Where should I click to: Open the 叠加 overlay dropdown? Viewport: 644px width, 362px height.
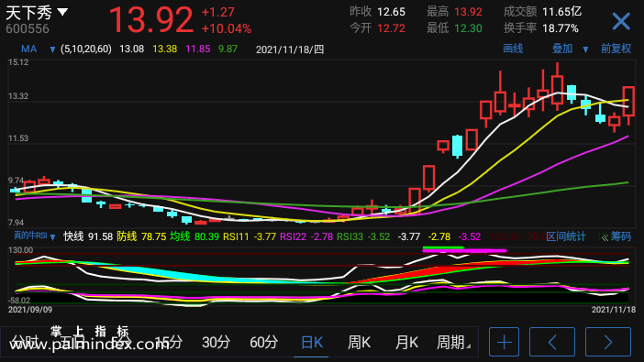pyautogui.click(x=570, y=49)
